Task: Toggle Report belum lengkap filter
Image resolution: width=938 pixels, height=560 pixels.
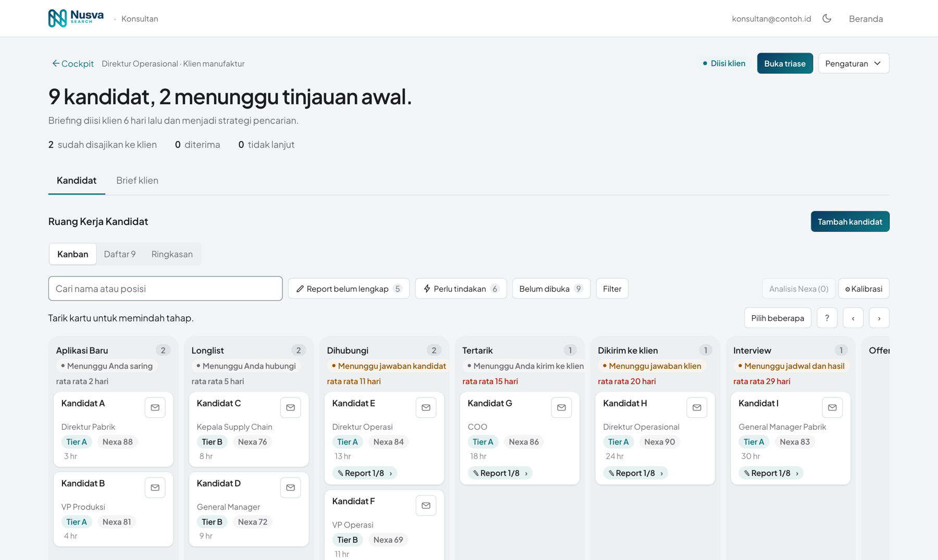Action: point(349,289)
